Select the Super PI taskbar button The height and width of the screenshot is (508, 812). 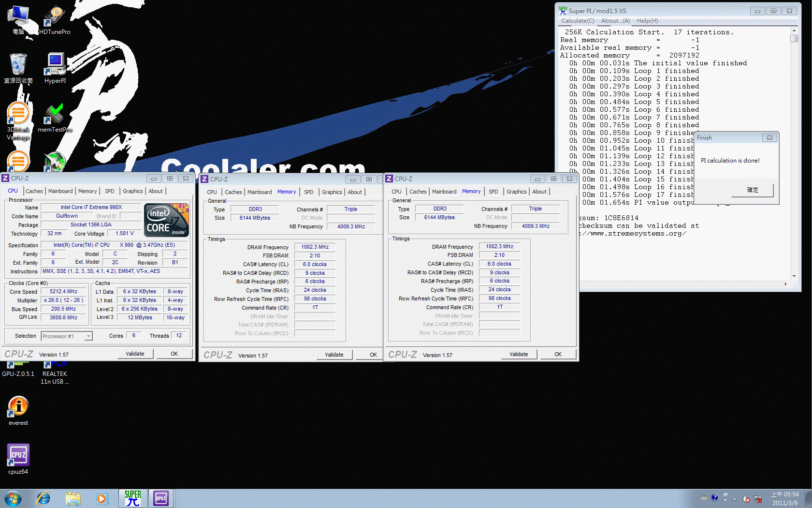(x=132, y=498)
